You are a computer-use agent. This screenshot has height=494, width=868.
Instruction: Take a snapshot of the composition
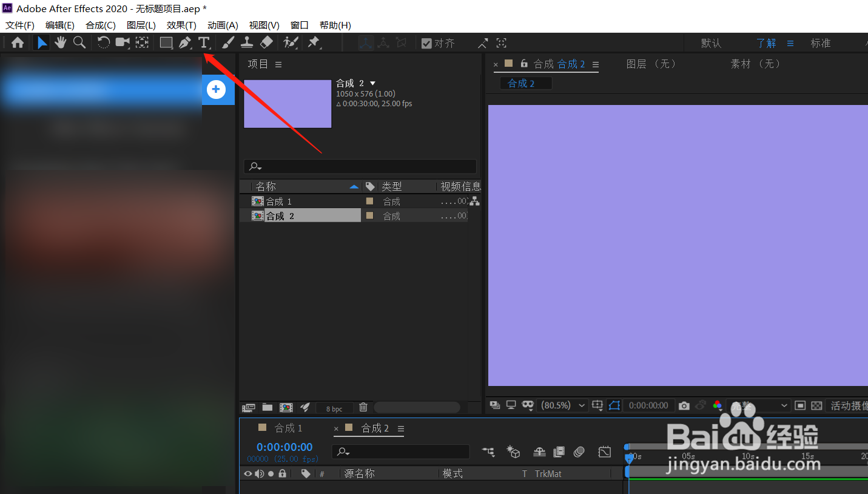pyautogui.click(x=684, y=405)
